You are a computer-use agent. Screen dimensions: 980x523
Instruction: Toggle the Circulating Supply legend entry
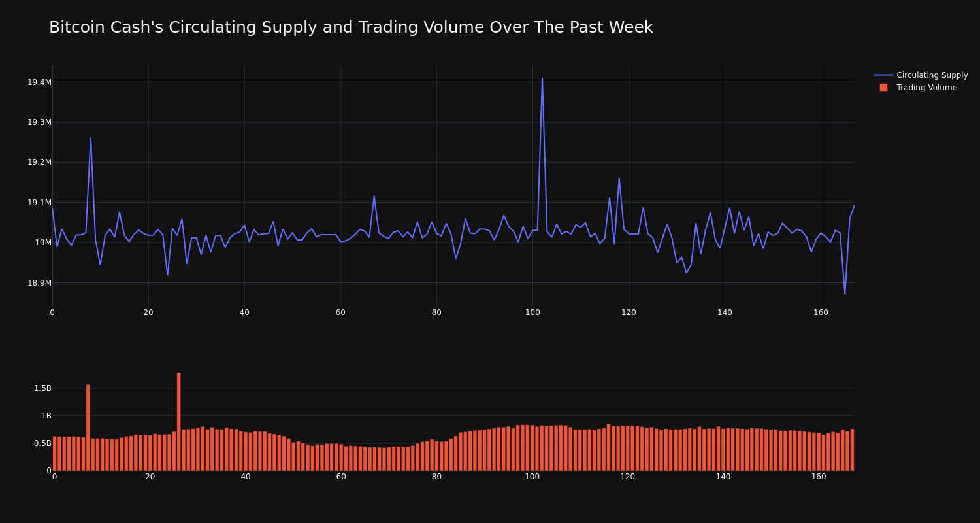pyautogui.click(x=921, y=75)
